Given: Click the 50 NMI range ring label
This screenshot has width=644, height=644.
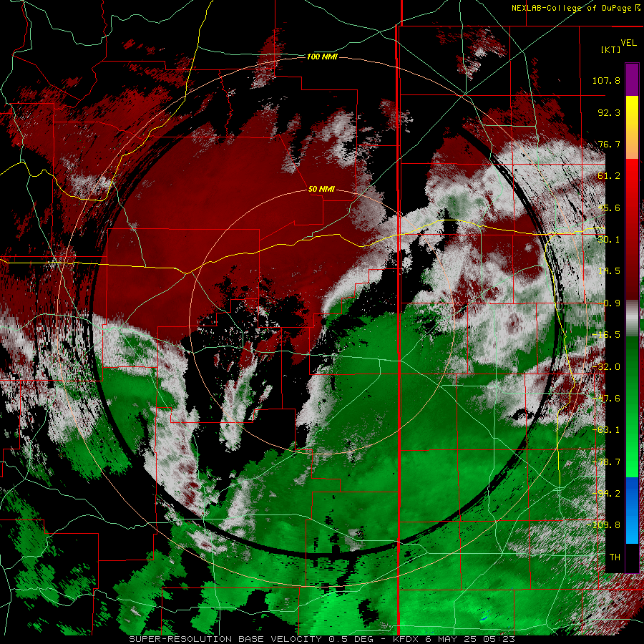Looking at the screenshot, I should pyautogui.click(x=321, y=189).
